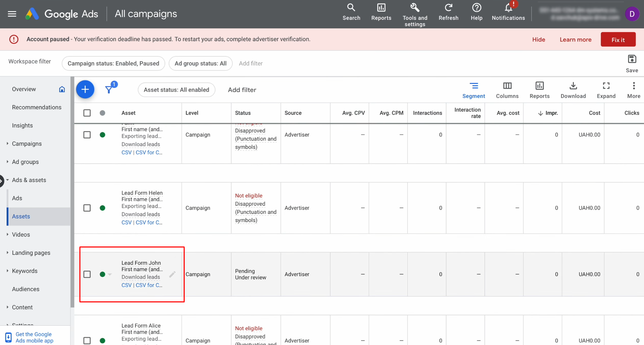Open Tools and settings
The height and width of the screenshot is (345, 644).
coord(415,15)
